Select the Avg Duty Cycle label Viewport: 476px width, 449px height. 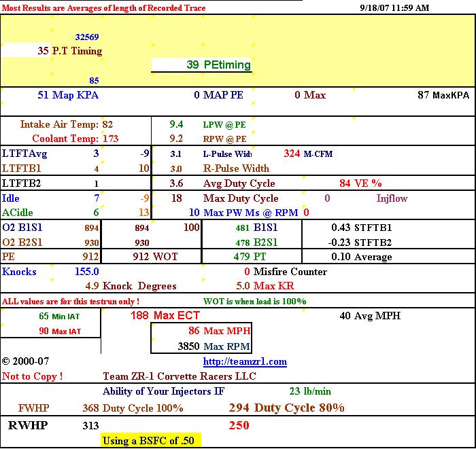click(x=239, y=183)
